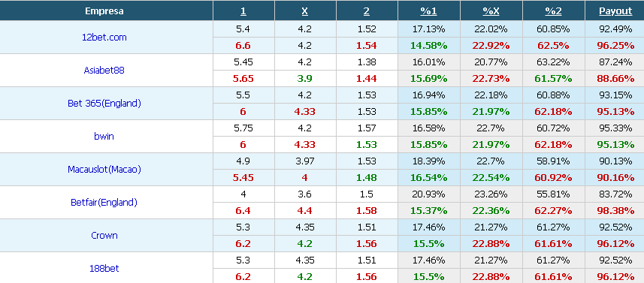Sort by the X column header
The image size is (644, 283).
coord(305,11)
